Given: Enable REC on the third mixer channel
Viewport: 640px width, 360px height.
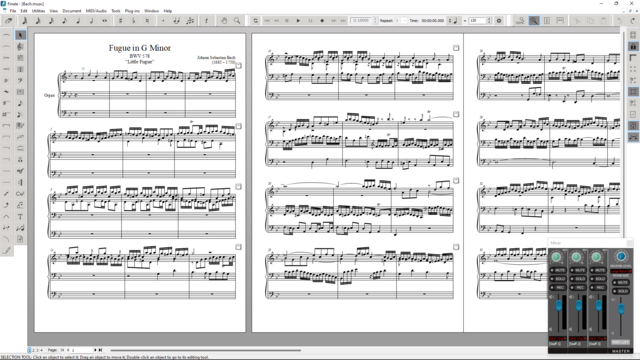Looking at the screenshot, I should 598,287.
